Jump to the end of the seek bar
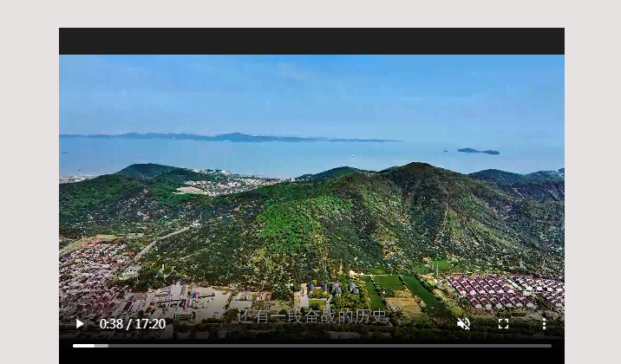The image size is (621, 364). click(x=550, y=345)
